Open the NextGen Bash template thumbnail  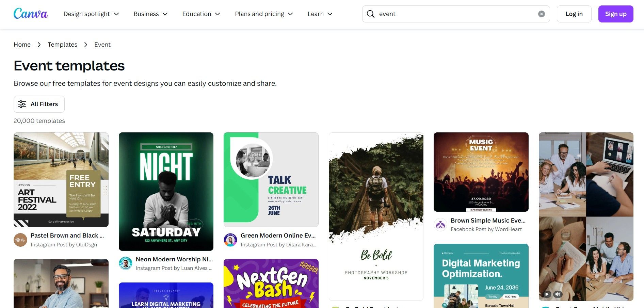tap(271, 283)
